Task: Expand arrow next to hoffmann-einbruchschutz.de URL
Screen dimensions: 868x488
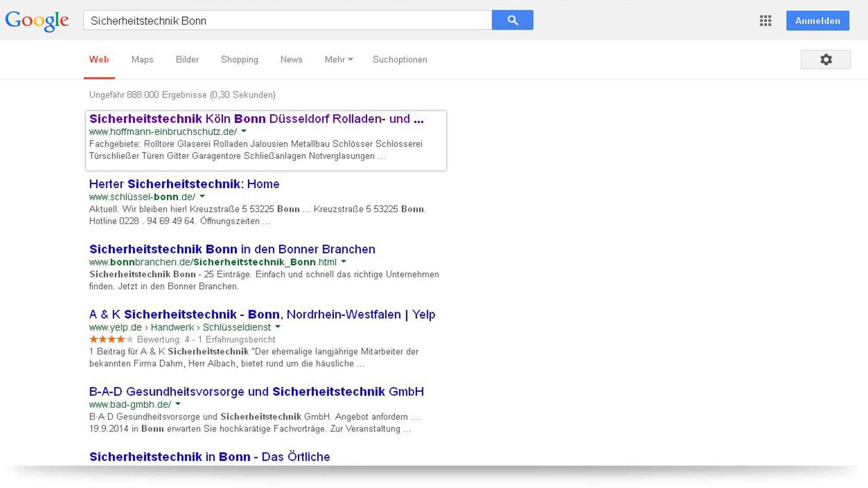Action: coord(244,131)
